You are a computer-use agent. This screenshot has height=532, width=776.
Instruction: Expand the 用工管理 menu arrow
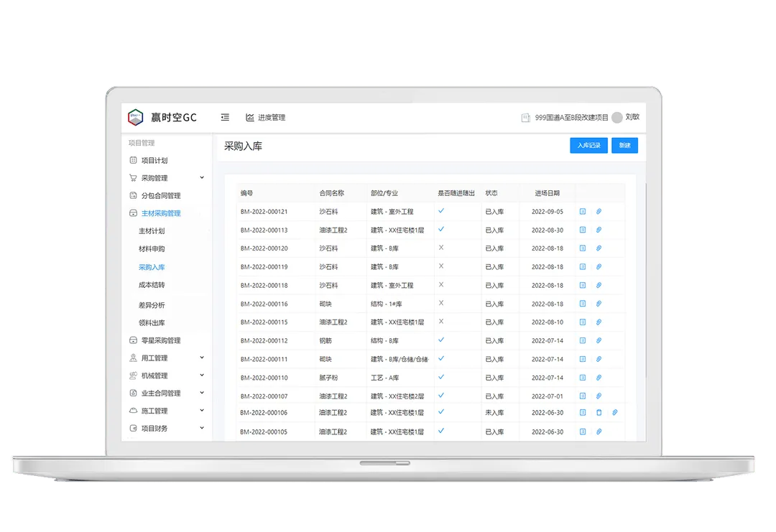(202, 358)
